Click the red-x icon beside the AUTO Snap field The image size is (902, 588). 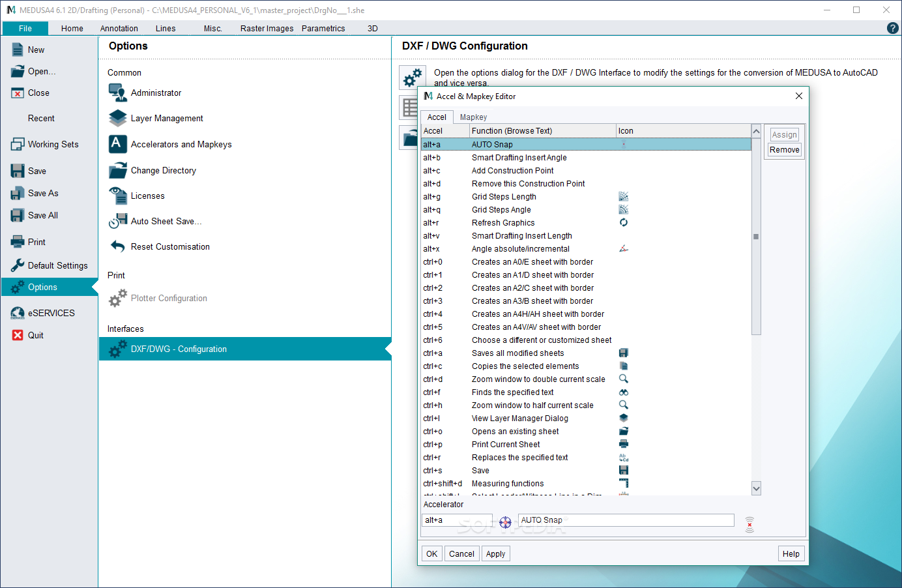pyautogui.click(x=749, y=525)
